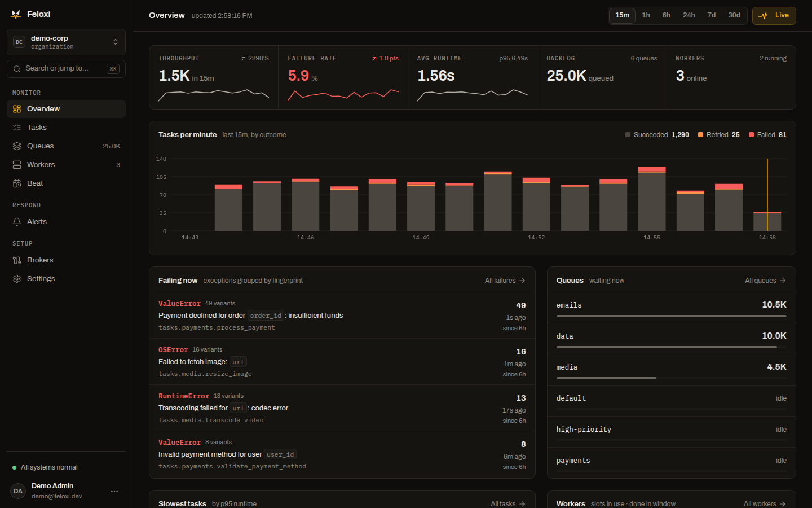Viewport: 812px width, 508px height.
Task: Toggle Live updates mode
Action: tap(774, 16)
